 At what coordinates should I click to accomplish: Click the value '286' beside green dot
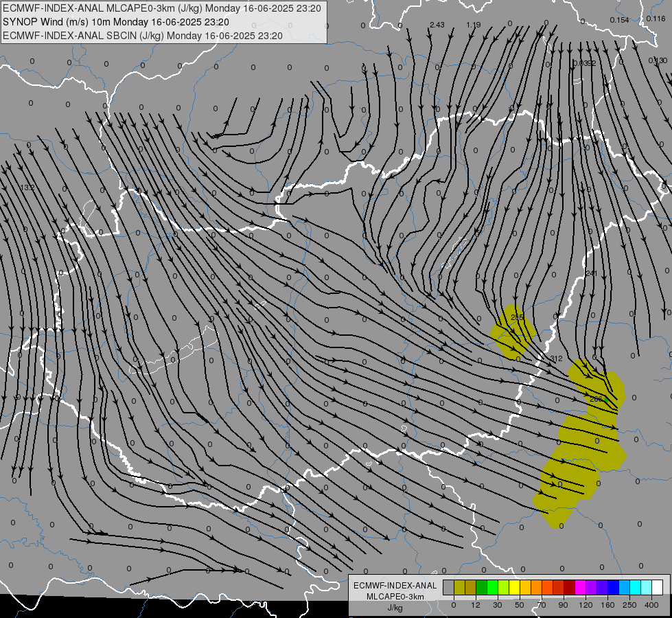[x=596, y=399]
